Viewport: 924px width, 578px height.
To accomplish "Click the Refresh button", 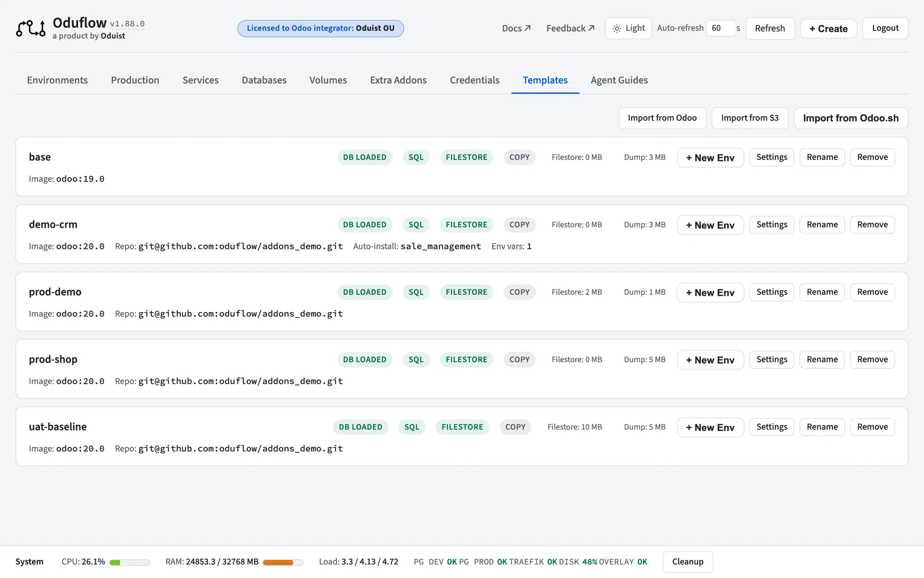I will [770, 28].
